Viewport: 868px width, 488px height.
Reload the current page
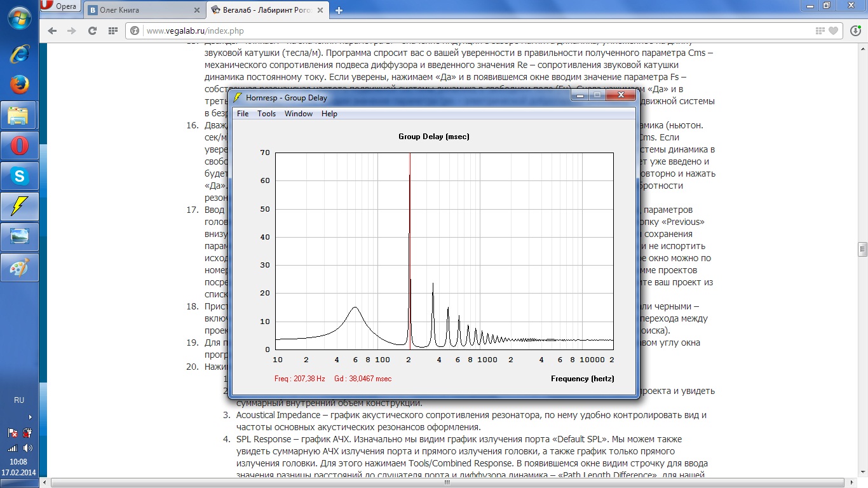(x=92, y=30)
